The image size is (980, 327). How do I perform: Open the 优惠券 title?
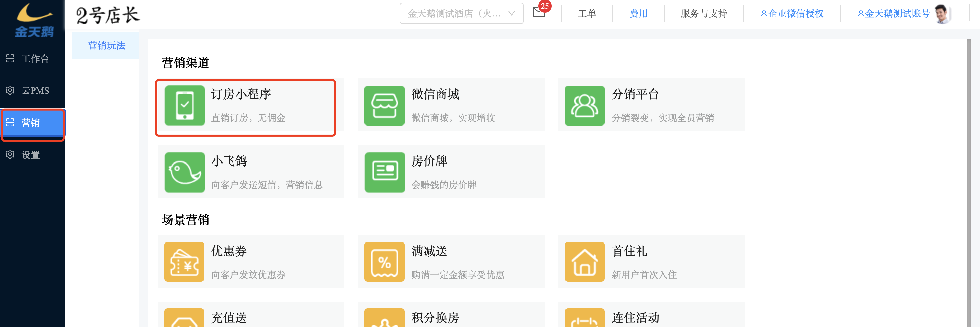(x=229, y=251)
